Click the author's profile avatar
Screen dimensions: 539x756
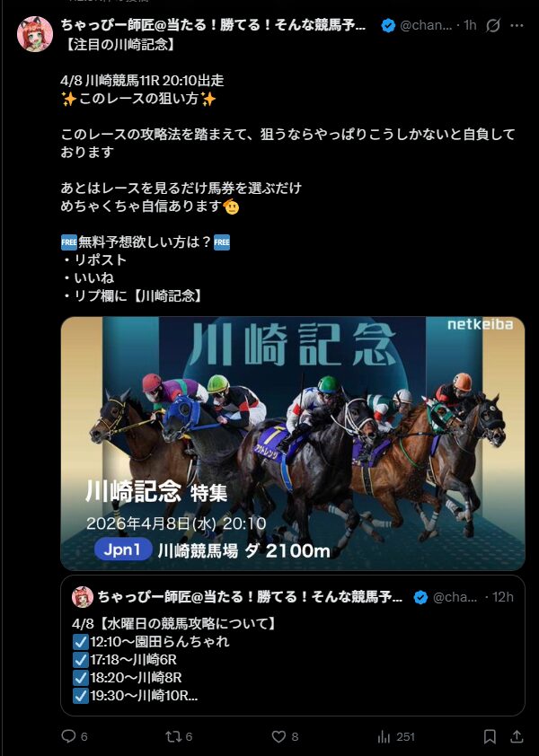point(35,34)
